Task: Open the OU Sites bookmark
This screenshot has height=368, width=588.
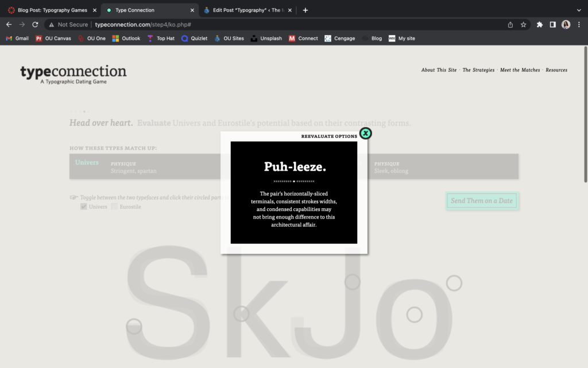Action: coord(229,39)
